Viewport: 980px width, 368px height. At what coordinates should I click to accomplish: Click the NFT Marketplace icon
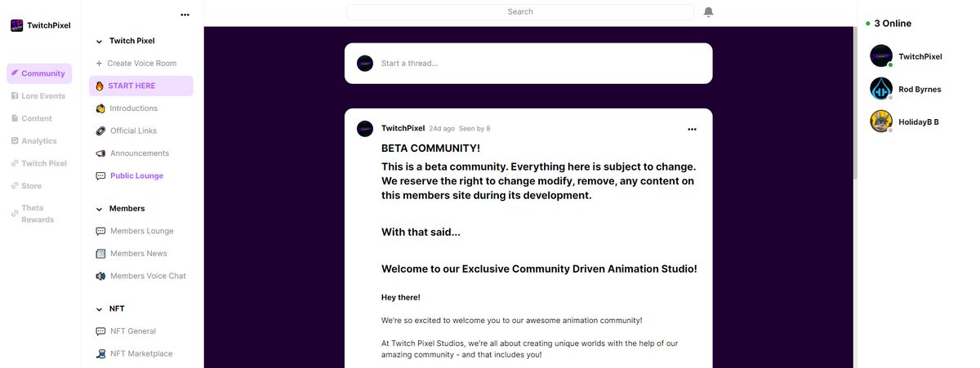click(x=100, y=353)
